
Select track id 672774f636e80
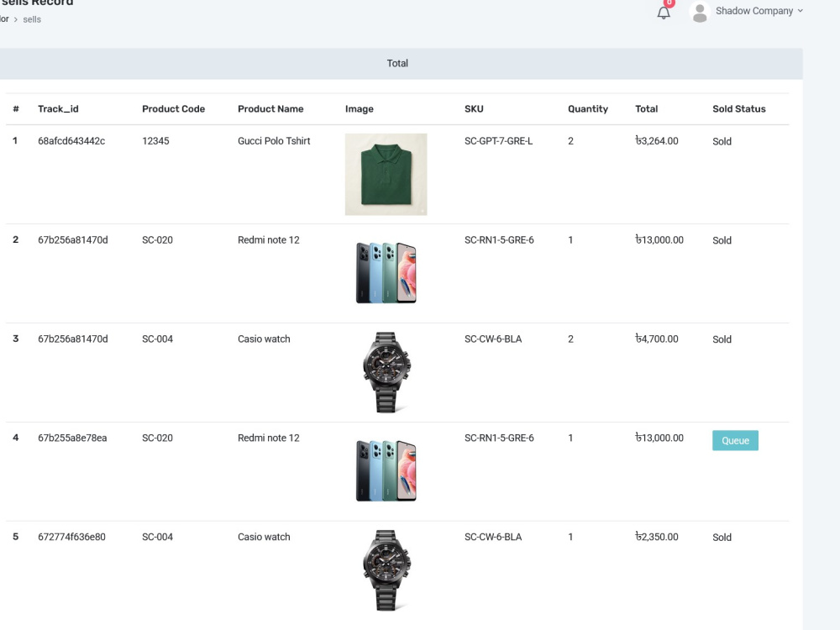[x=71, y=537]
